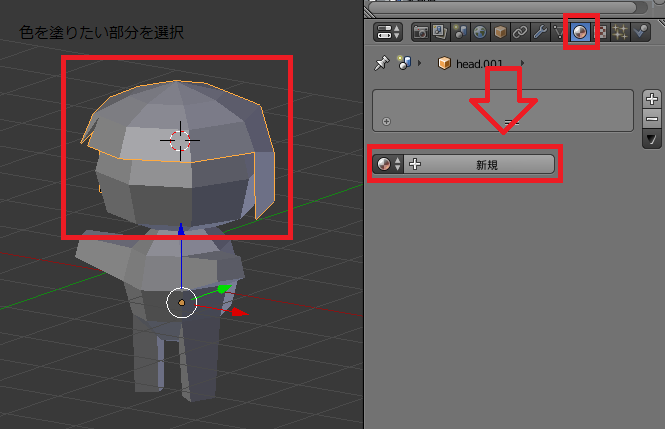
Task: Add a material slot with plus button
Action: pos(651,99)
